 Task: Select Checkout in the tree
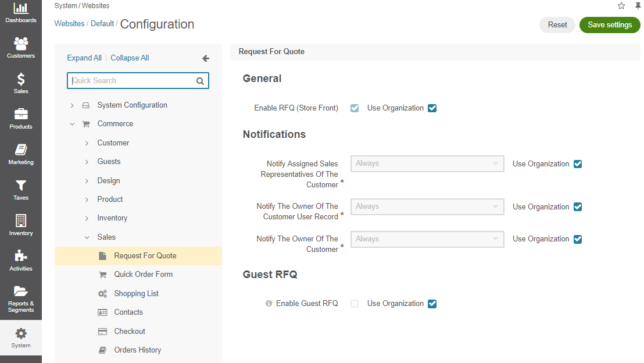tap(130, 331)
